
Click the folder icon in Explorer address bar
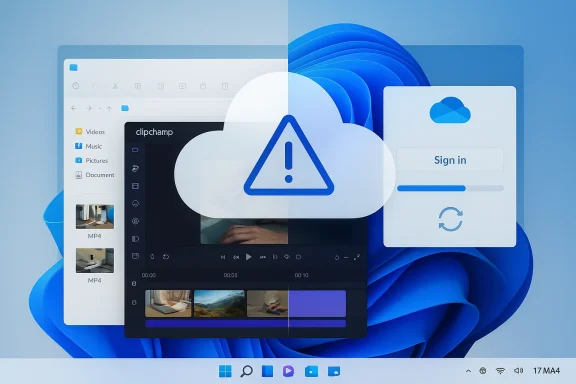point(125,108)
